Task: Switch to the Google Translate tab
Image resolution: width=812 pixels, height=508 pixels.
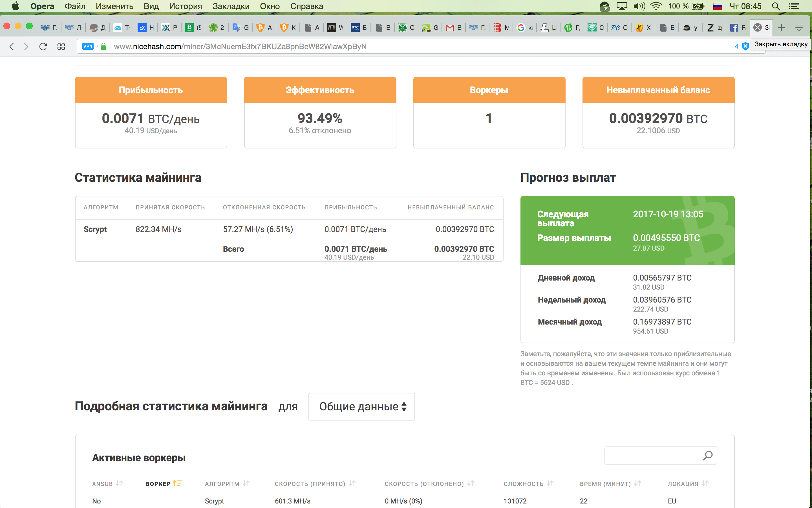Action: point(240,28)
